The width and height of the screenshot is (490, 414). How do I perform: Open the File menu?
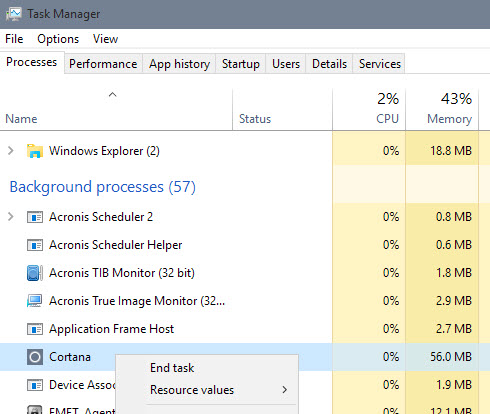coord(14,39)
